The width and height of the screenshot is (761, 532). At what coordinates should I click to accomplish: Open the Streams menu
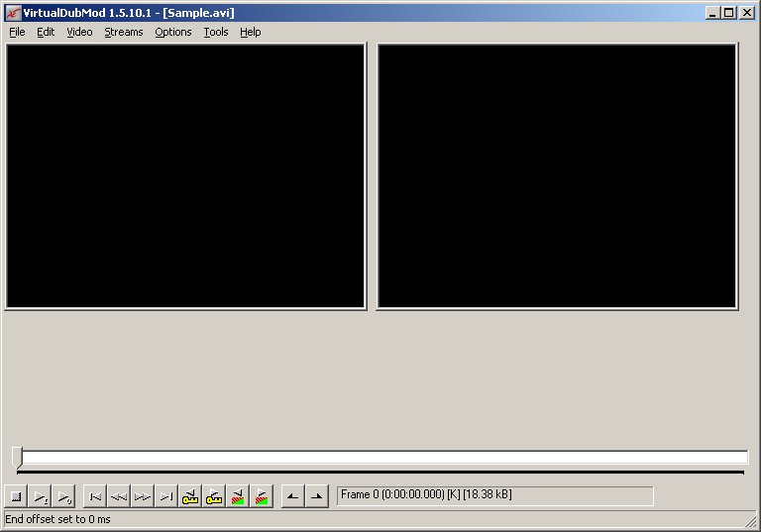124,32
